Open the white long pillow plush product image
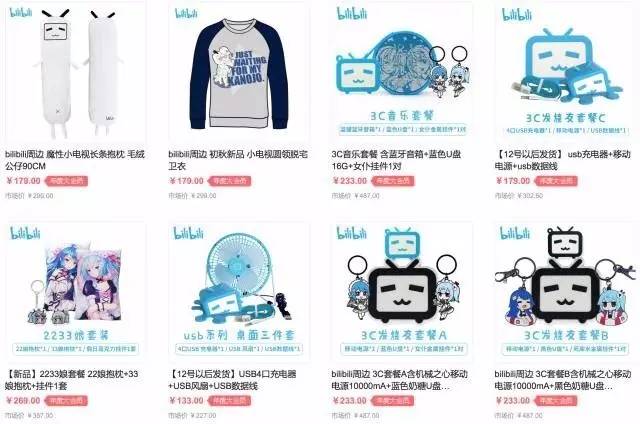 [x=76, y=73]
